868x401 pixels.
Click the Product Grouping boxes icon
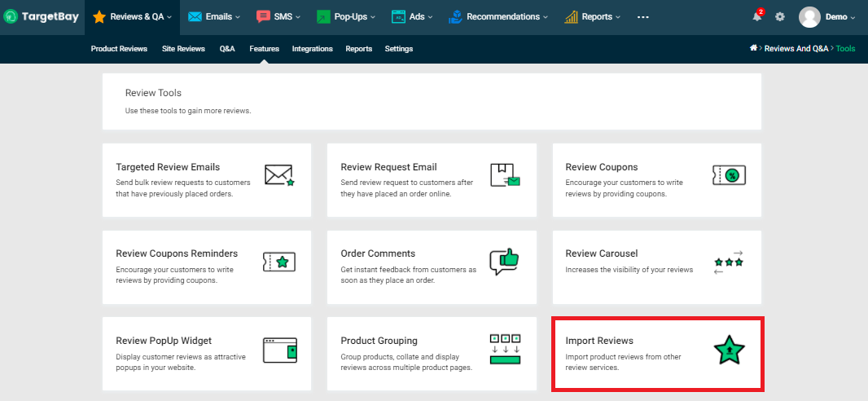(x=506, y=349)
